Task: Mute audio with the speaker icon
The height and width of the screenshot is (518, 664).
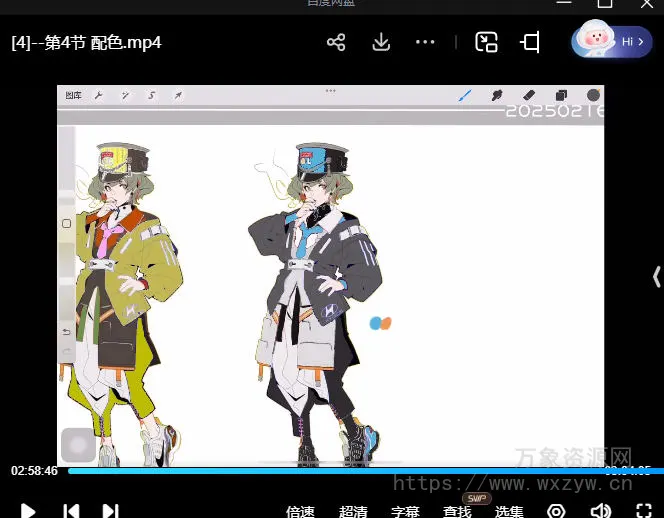Action: 600,511
